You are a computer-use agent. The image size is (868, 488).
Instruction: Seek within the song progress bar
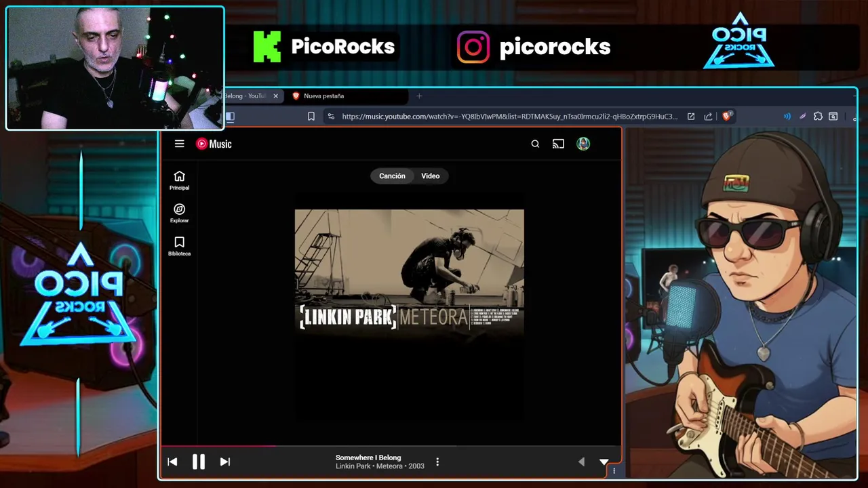[390, 446]
